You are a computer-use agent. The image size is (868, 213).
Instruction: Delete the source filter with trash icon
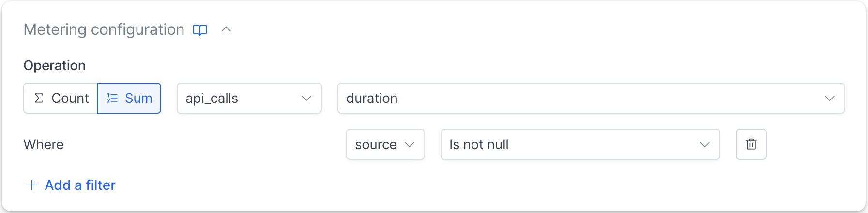(751, 144)
